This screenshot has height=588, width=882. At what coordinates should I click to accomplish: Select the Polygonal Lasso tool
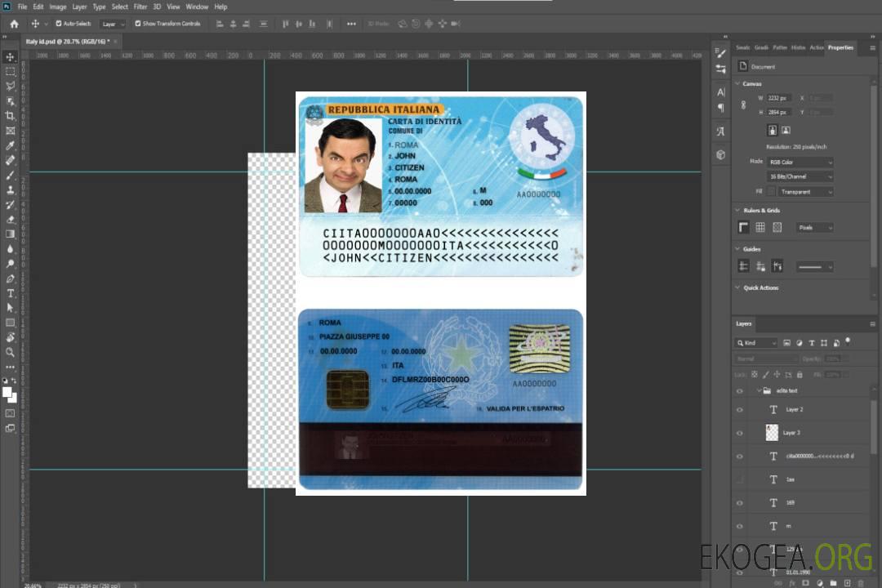click(10, 86)
